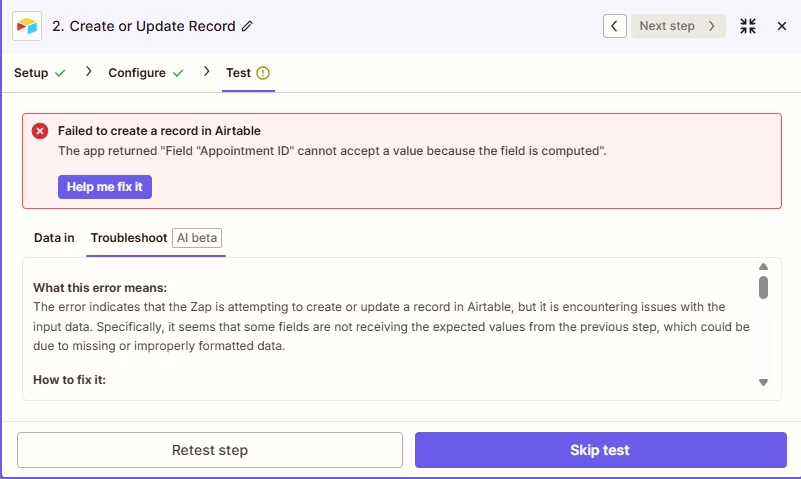Open the Configure tab
The height and width of the screenshot is (479, 801).
(x=137, y=73)
